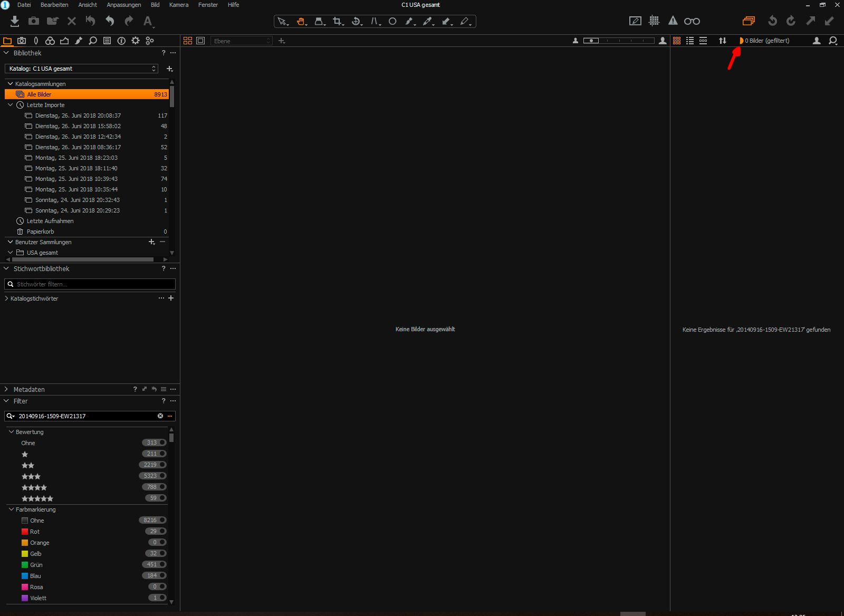Toggle the five-star rating filter (59)
This screenshot has height=616, width=844.
point(156,498)
